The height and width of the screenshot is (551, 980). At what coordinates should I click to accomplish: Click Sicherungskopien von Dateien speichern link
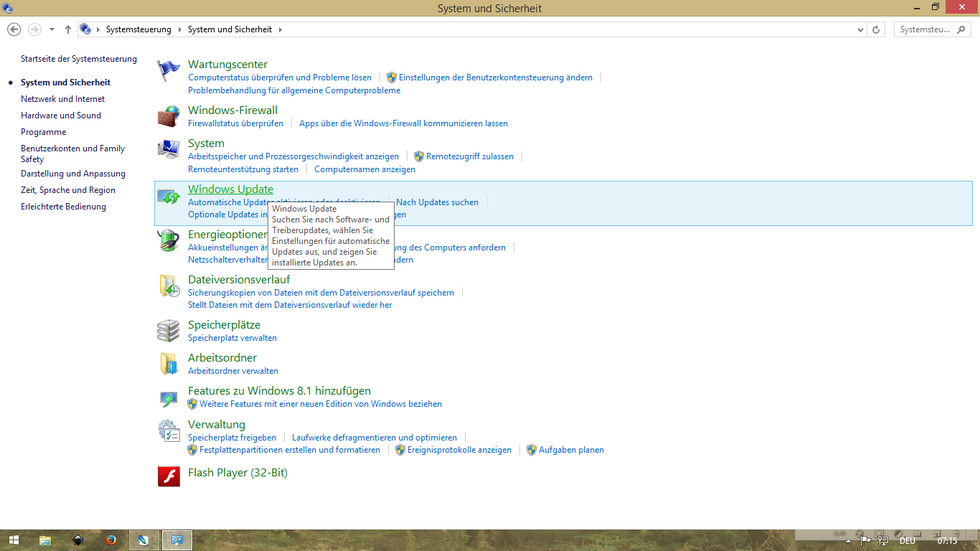tap(321, 293)
